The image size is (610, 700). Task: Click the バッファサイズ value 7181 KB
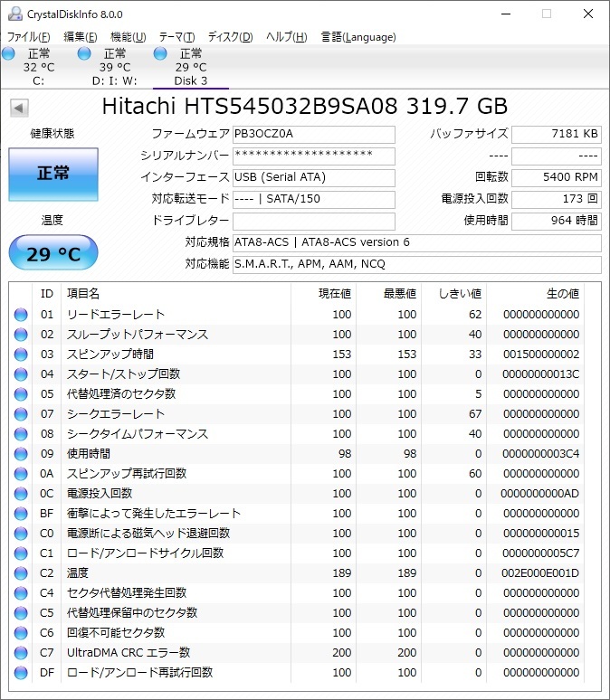point(557,134)
